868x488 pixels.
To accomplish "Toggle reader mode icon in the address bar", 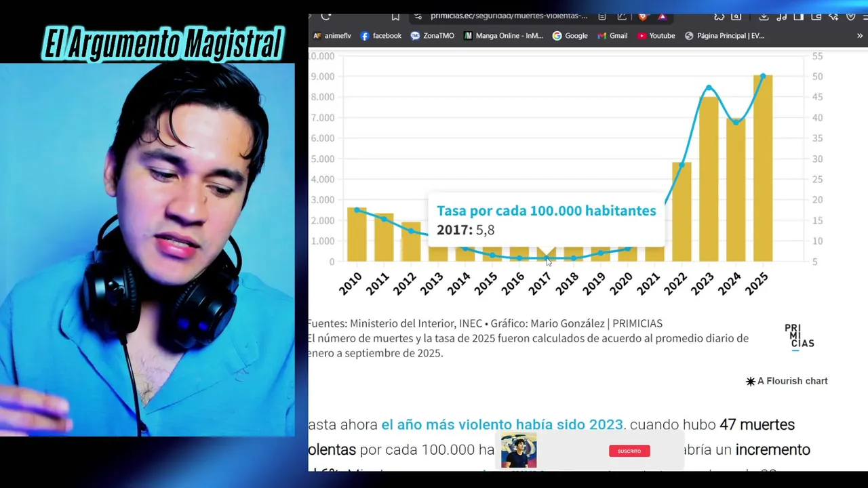I will point(601,16).
